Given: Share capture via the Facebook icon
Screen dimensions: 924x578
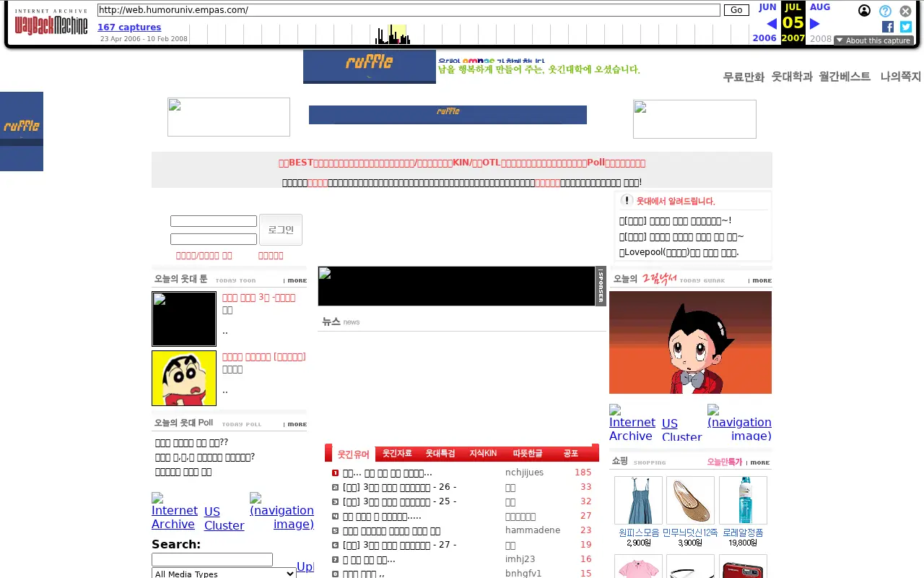Looking at the screenshot, I should click(x=888, y=27).
